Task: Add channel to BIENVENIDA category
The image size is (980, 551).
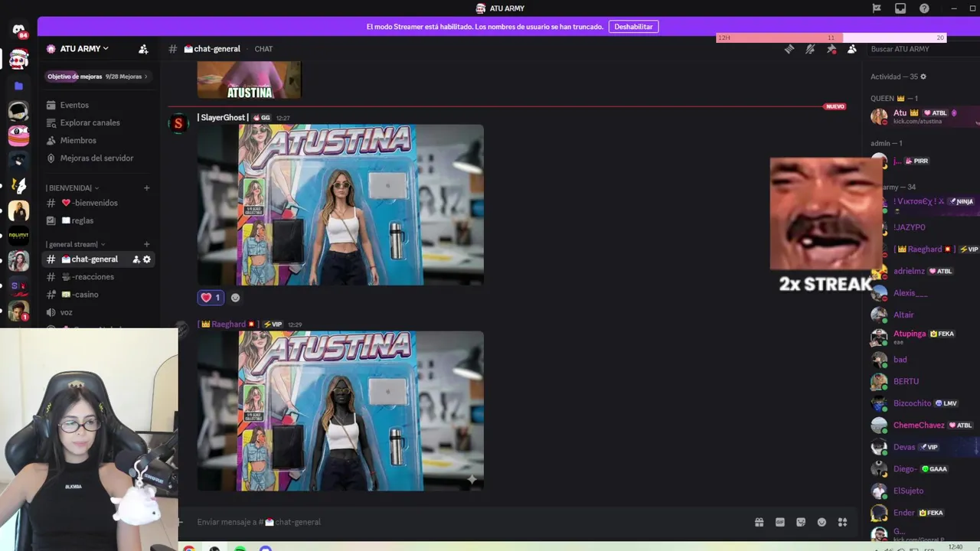Action: pos(147,187)
